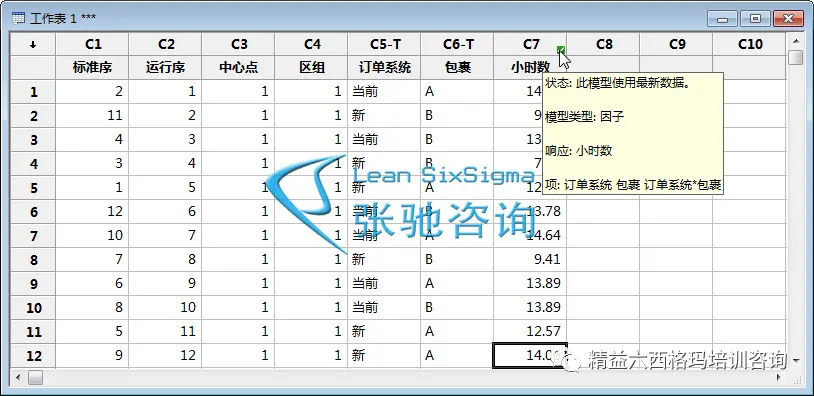The height and width of the screenshot is (396, 814).
Task: Select the C5-T column header
Action: pyautogui.click(x=385, y=45)
